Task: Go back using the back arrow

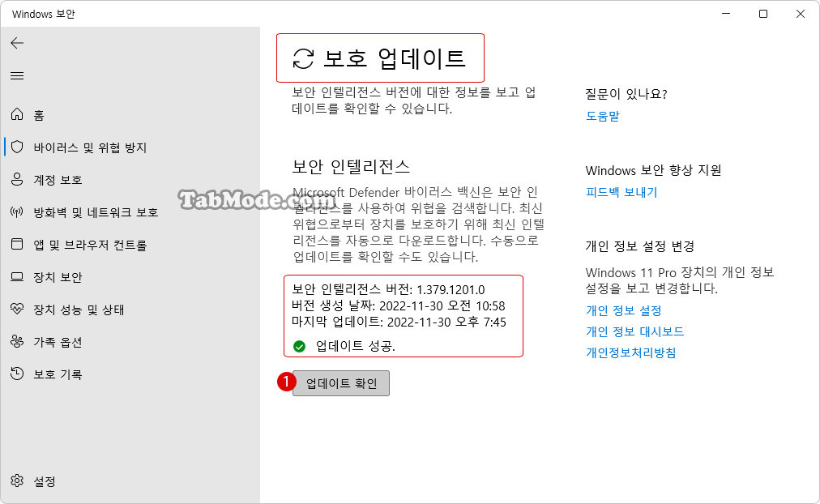Action: (x=17, y=43)
